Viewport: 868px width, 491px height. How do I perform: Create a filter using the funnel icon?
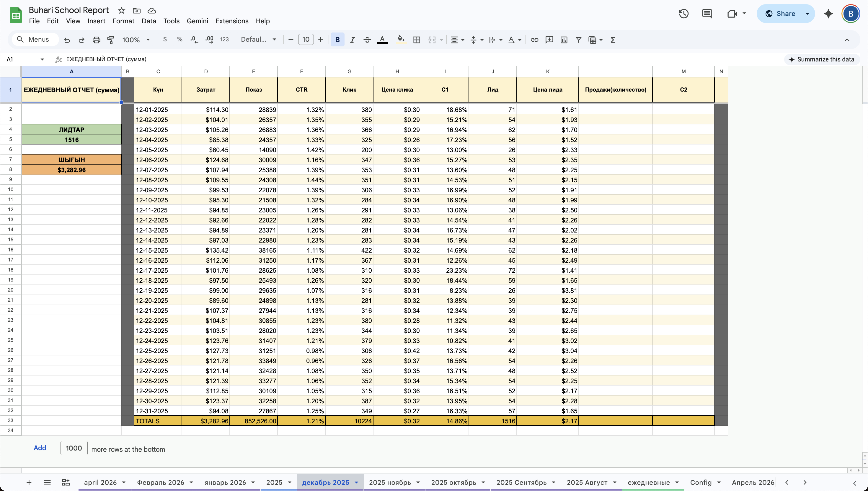click(579, 40)
